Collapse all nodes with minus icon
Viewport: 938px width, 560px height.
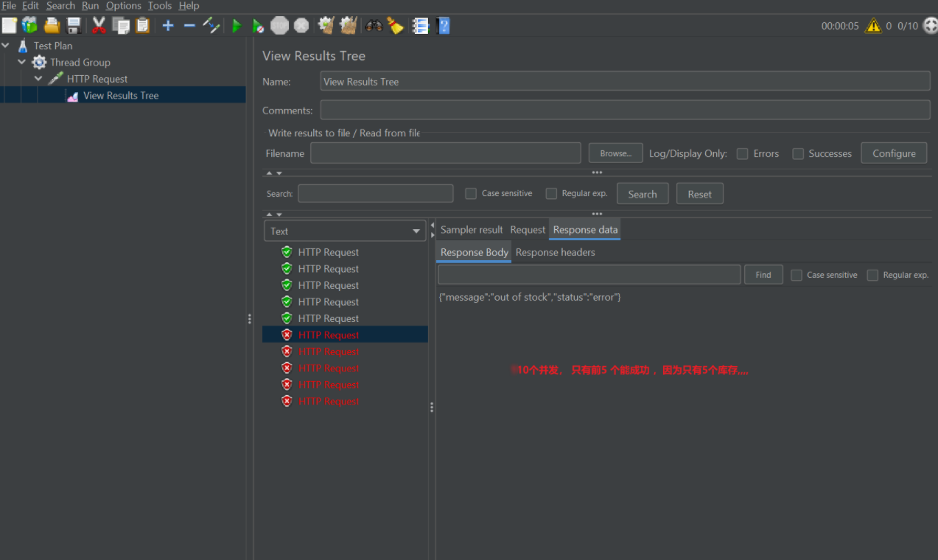[x=189, y=26]
